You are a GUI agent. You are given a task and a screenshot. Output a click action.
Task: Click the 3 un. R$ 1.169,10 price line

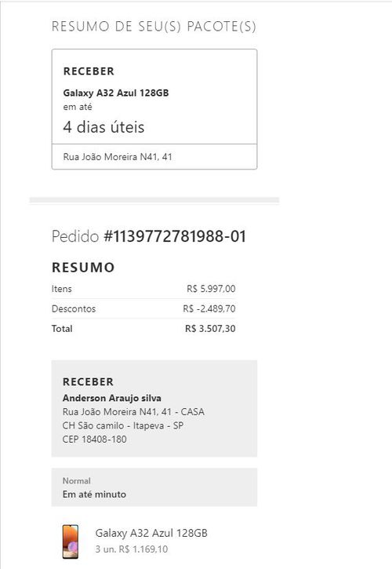(132, 549)
